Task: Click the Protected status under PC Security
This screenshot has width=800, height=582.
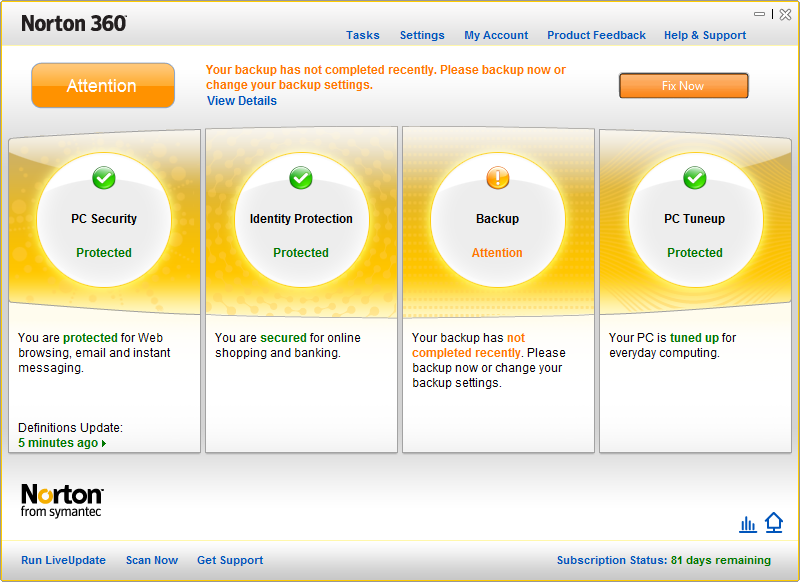Action: click(x=104, y=252)
